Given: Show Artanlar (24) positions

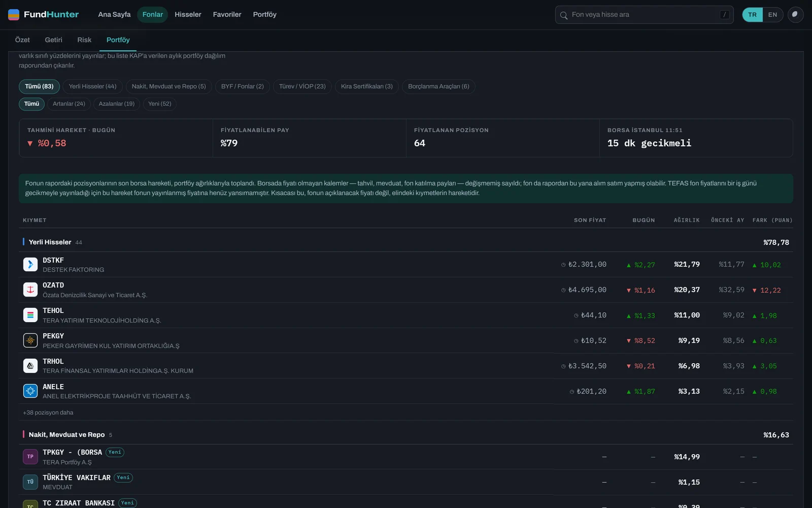Looking at the screenshot, I should [x=69, y=104].
